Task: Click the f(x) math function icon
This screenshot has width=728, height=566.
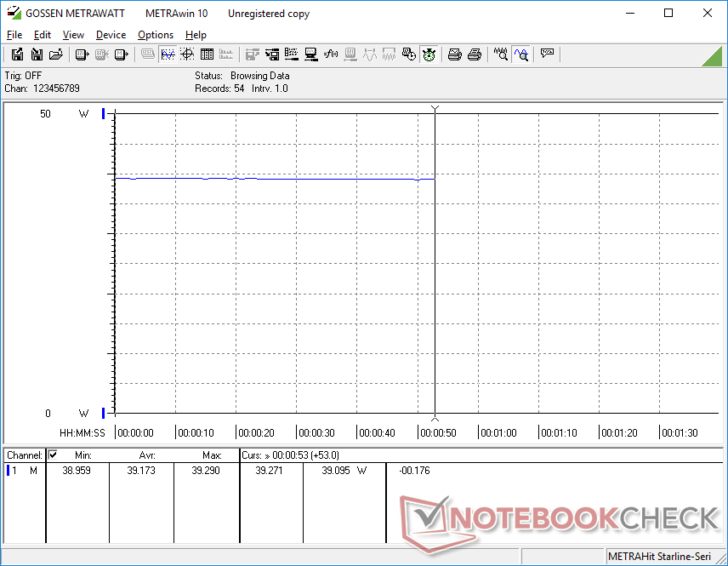Action: pyautogui.click(x=332, y=54)
